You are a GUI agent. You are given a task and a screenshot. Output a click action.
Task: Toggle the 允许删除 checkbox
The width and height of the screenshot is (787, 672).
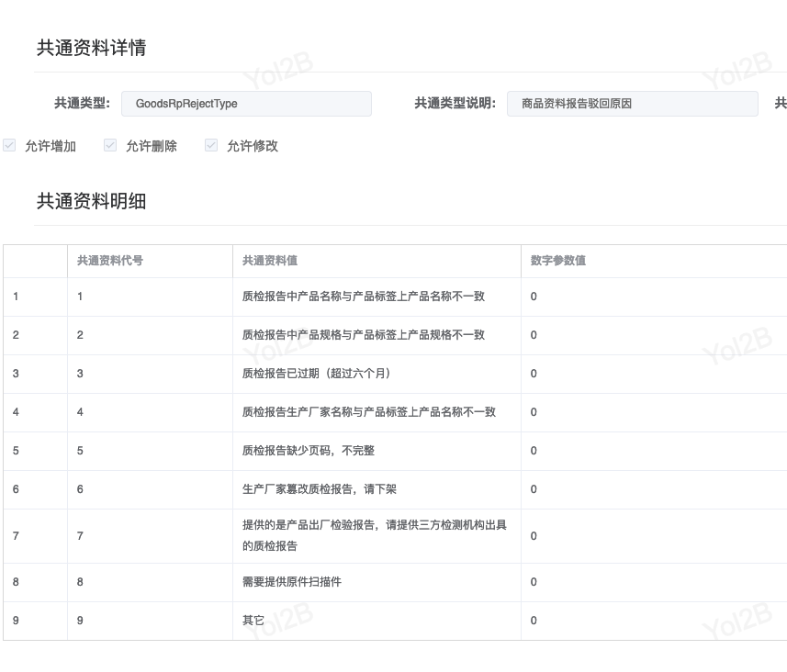[x=110, y=145]
